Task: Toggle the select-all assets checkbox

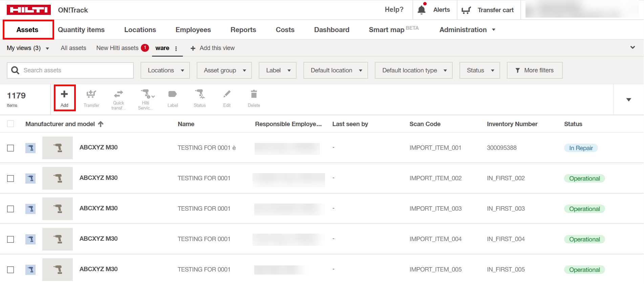Action: 10,124
